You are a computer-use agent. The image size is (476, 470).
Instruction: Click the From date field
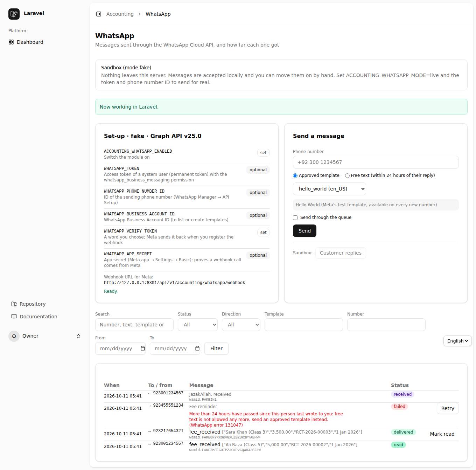click(120, 348)
